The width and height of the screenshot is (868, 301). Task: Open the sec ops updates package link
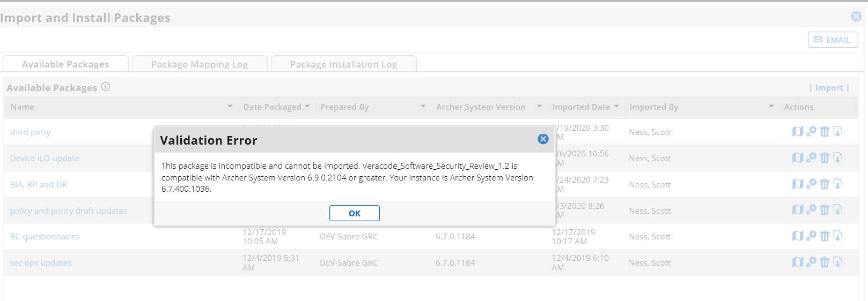click(41, 263)
